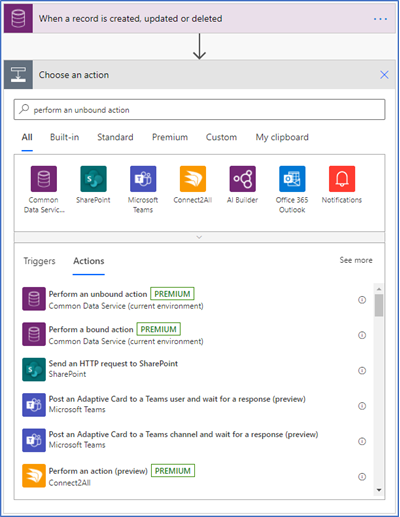This screenshot has height=517, width=400.
Task: Select the AI Builder connector icon
Action: click(x=242, y=179)
